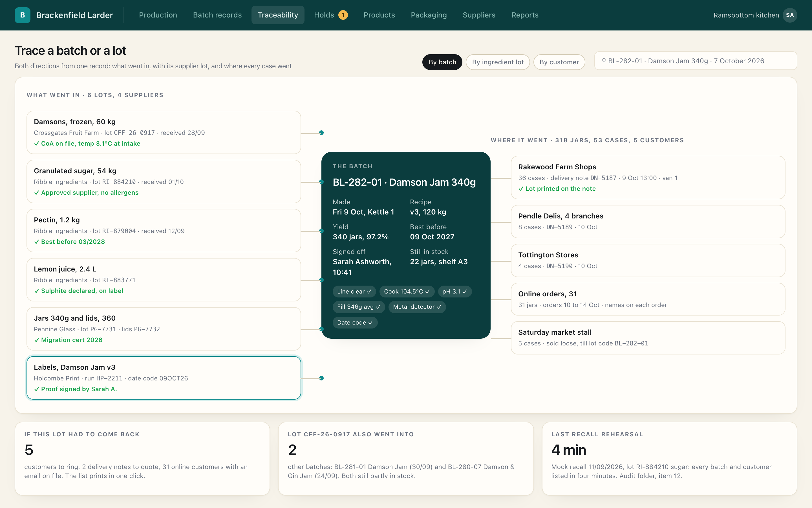Click the Last recall rehearsal card
The width and height of the screenshot is (812, 508).
(669, 458)
